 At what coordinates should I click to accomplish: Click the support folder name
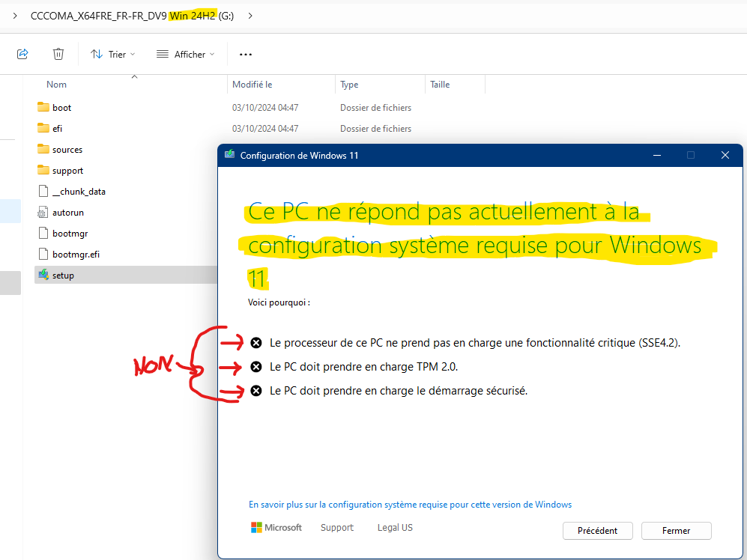[x=67, y=171]
